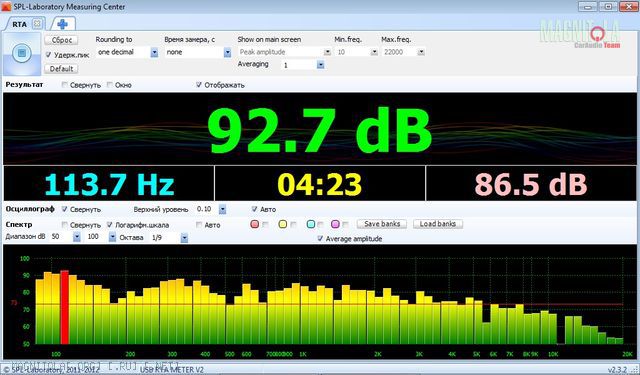Toggle Свернуть checkbox in Результат row

point(64,85)
